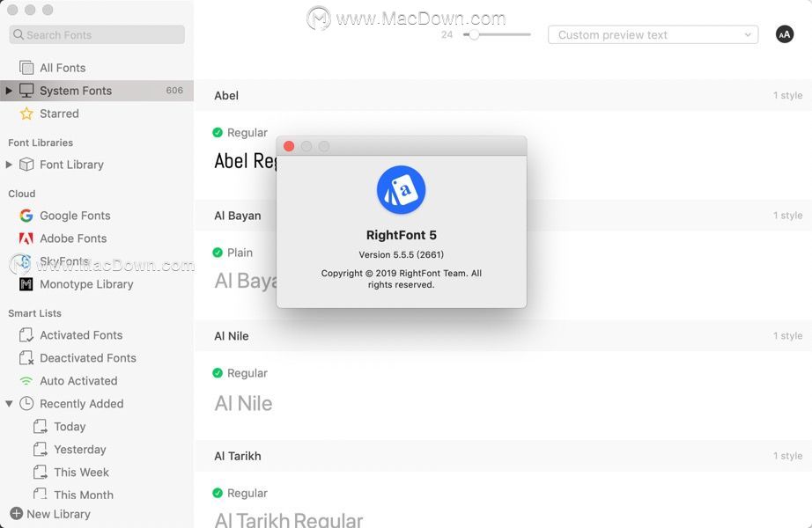Image resolution: width=812 pixels, height=528 pixels.
Task: Focus the Search Fonts field
Action: tap(97, 34)
